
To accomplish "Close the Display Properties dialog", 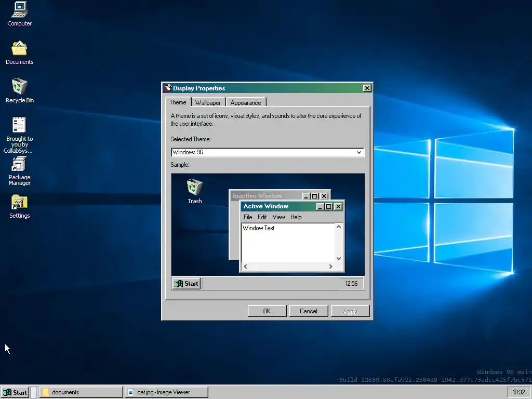I will 367,88.
